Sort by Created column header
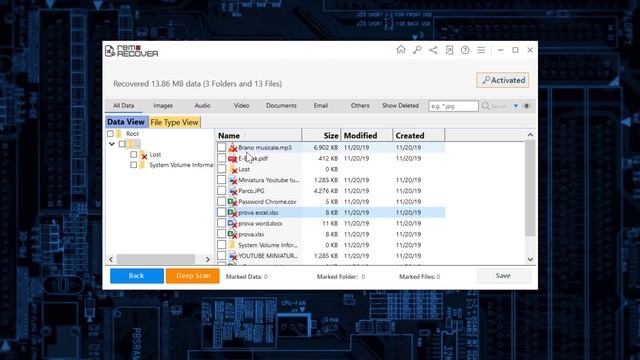This screenshot has height=360, width=640. 418,136
